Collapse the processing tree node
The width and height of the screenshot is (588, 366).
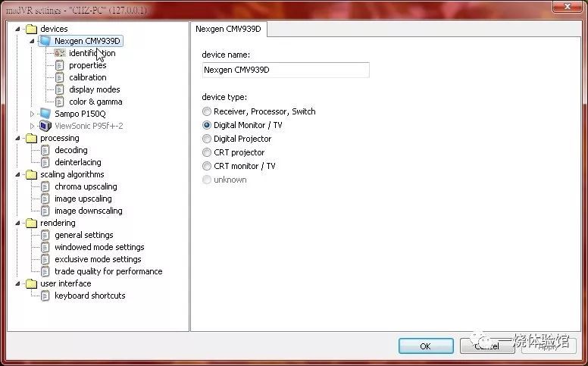(17, 138)
